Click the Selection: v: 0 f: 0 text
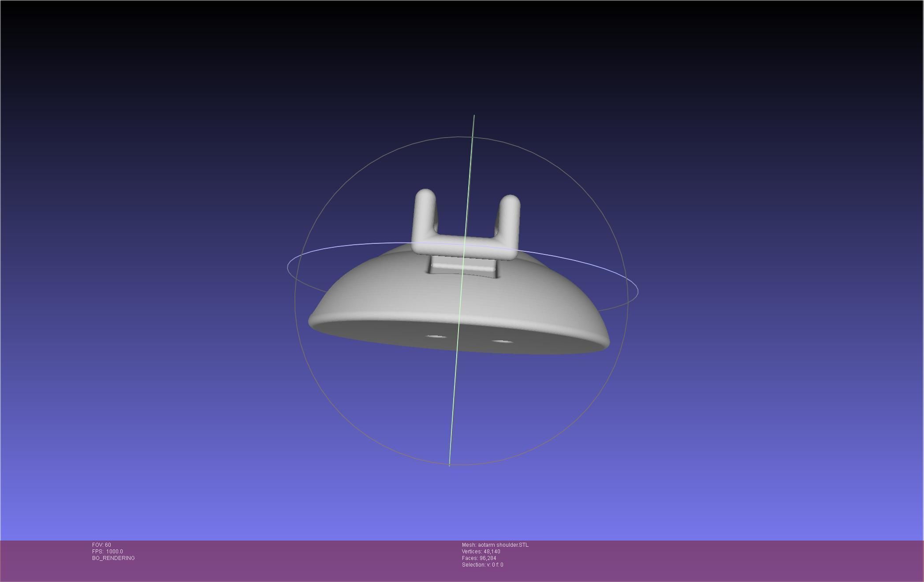The image size is (924, 582). click(482, 565)
